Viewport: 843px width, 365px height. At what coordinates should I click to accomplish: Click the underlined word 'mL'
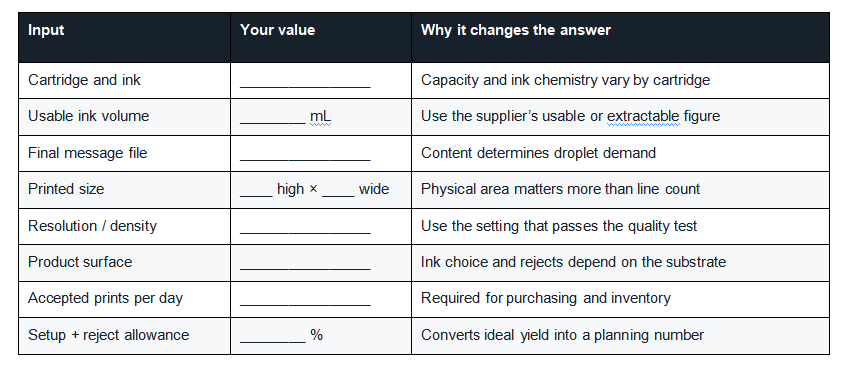(x=320, y=116)
